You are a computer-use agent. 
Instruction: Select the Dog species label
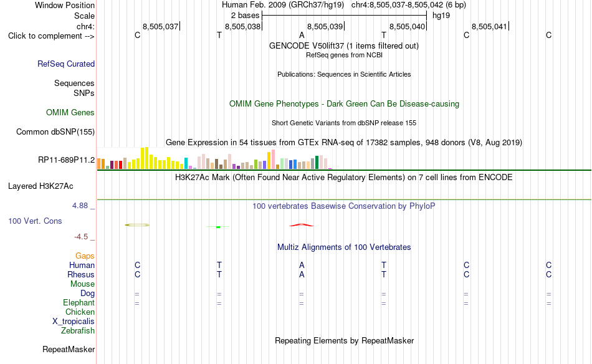[88, 294]
